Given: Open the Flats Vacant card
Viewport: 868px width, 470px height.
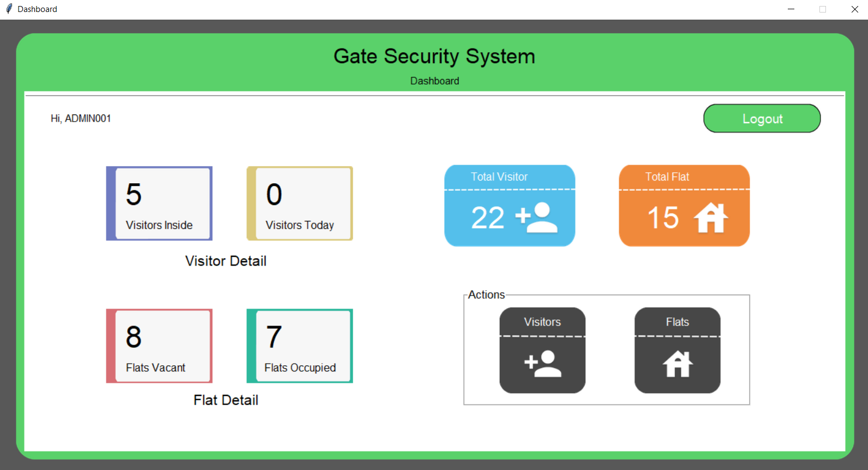Looking at the screenshot, I should pos(159,346).
